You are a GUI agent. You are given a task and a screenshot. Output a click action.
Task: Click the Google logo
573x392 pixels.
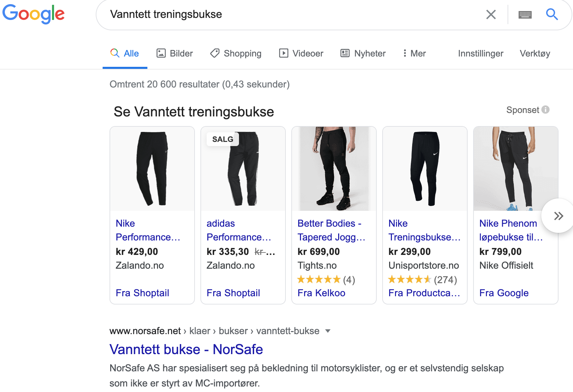pyautogui.click(x=33, y=14)
